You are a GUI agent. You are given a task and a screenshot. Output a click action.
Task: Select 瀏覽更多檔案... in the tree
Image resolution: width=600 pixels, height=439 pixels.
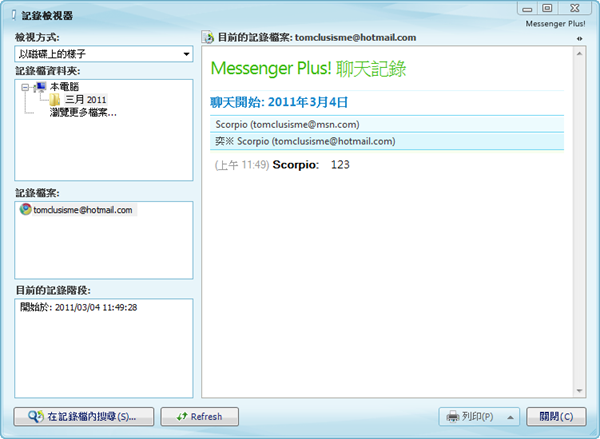tap(83, 113)
